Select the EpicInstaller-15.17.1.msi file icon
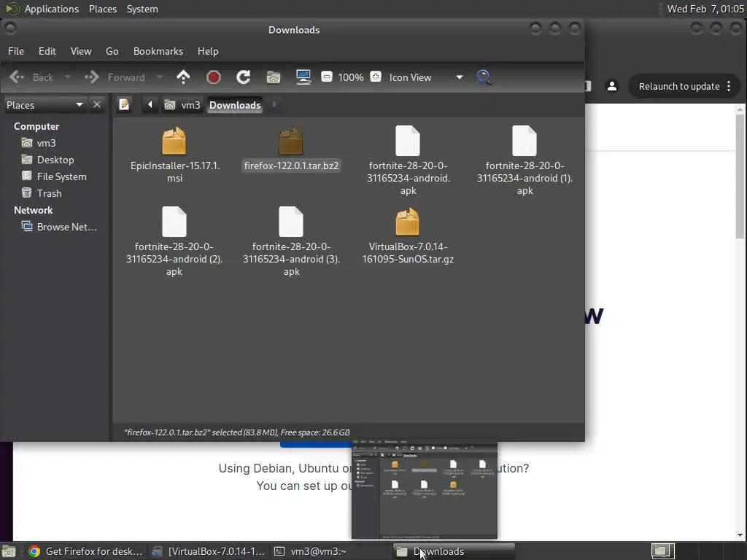The width and height of the screenshot is (747, 560). click(x=174, y=141)
